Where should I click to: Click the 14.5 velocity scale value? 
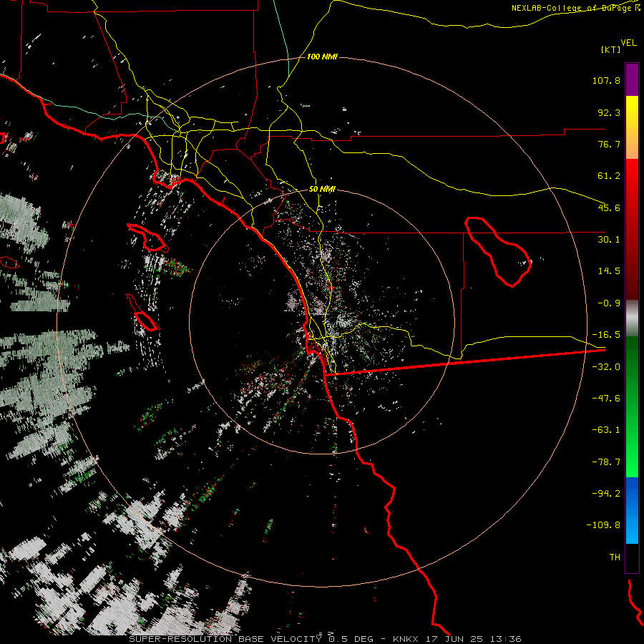coord(609,271)
